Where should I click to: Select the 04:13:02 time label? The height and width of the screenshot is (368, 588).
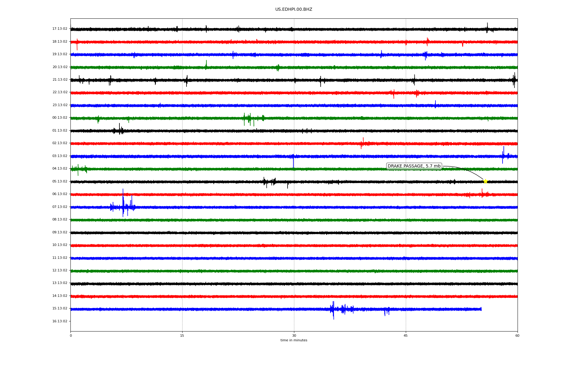(x=60, y=169)
